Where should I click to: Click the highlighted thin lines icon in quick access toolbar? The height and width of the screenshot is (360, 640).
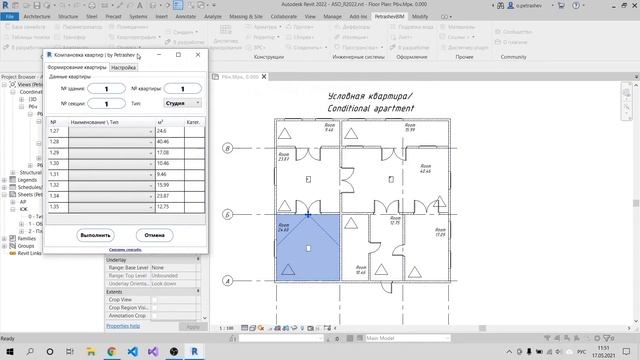coord(178,5)
